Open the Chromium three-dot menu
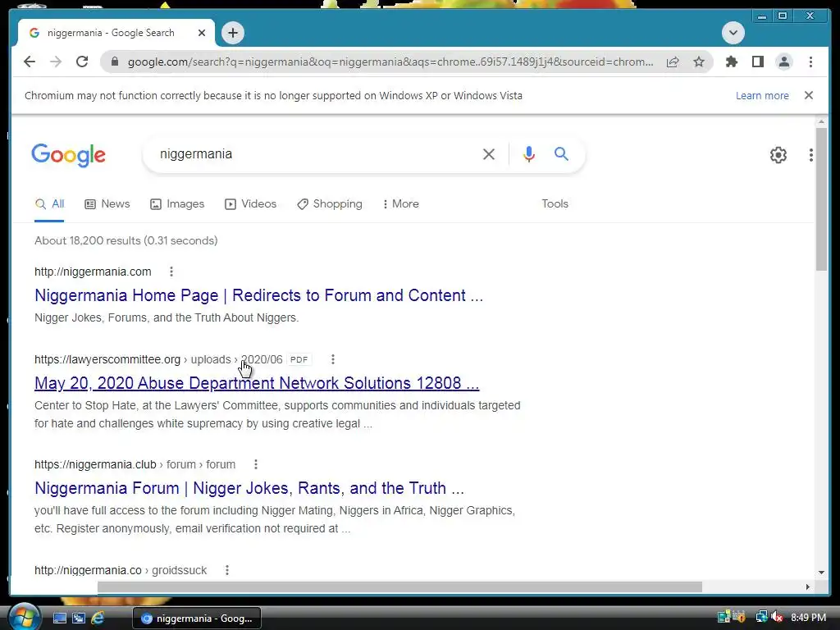Viewport: 840px width, 630px height. pos(810,62)
